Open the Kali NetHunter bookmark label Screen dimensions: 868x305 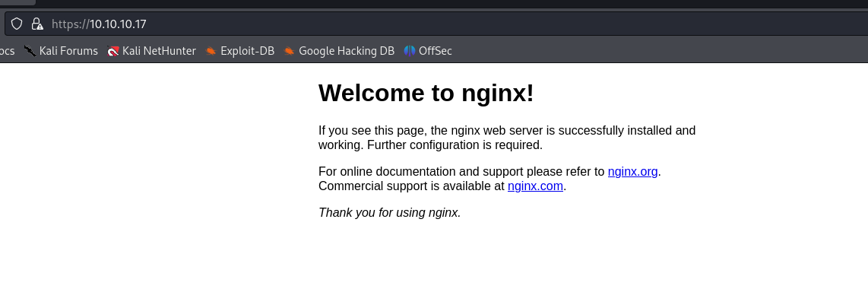(x=159, y=51)
